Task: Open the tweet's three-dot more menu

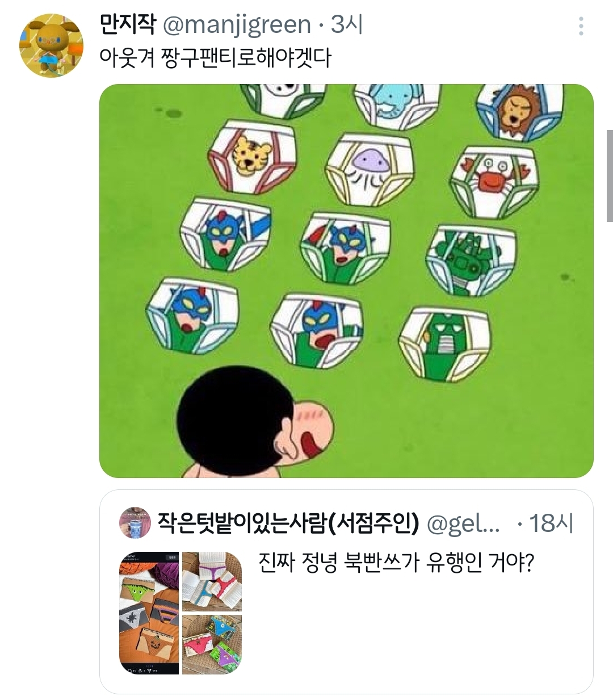Action: click(x=581, y=26)
